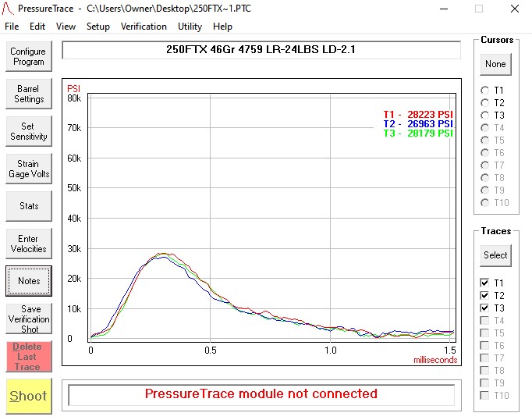
Task: Click the green 'T3 - 28179 PSI' legend
Action: [418, 133]
